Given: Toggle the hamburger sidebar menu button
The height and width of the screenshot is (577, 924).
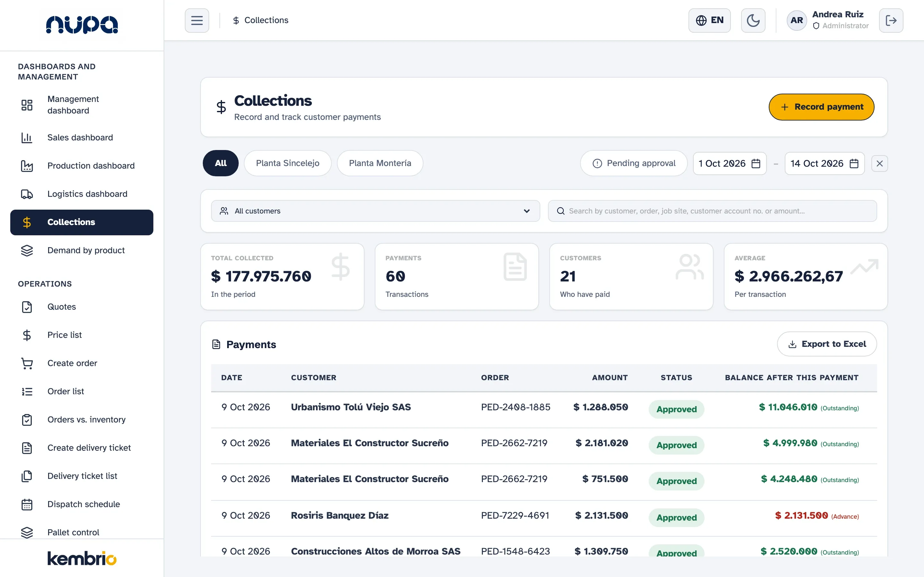Looking at the screenshot, I should pos(197,20).
